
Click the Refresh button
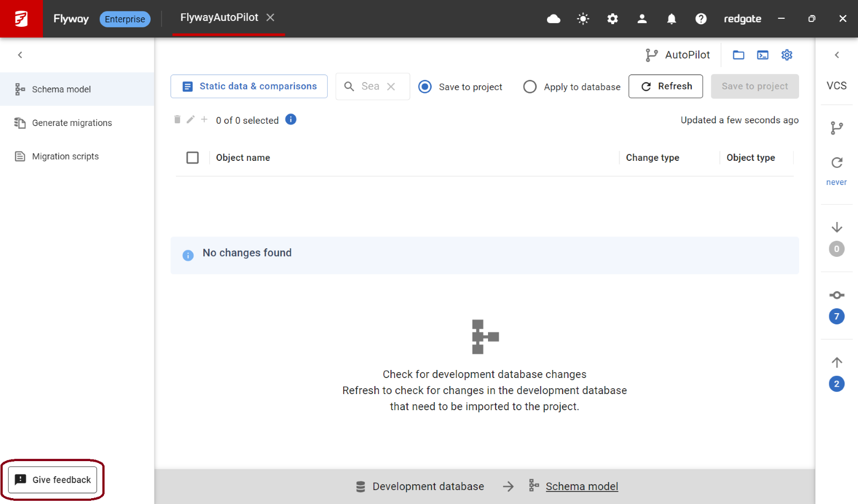(x=665, y=86)
